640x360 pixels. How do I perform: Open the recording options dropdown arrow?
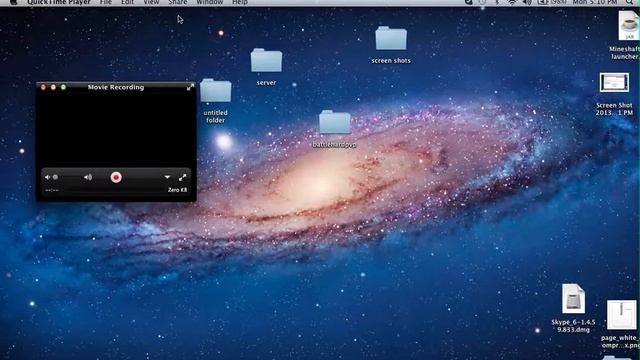(x=167, y=177)
